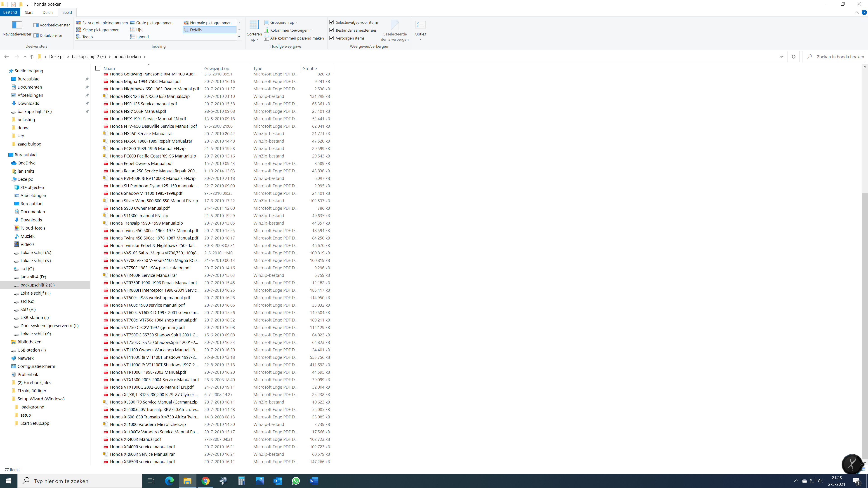Open the Opties menu

click(x=420, y=30)
